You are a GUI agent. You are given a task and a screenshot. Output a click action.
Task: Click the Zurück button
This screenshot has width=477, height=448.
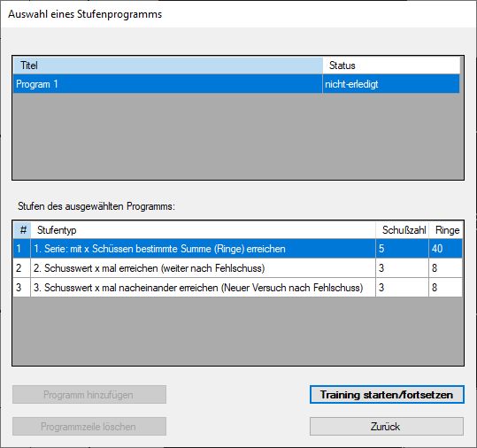click(x=387, y=426)
